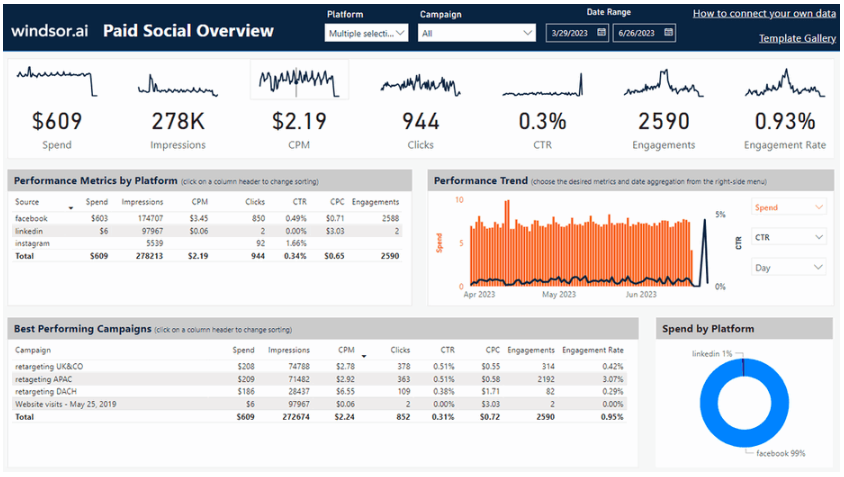844x477 pixels.
Task: Click the 'linkedin 1%' donut label
Action: point(712,354)
